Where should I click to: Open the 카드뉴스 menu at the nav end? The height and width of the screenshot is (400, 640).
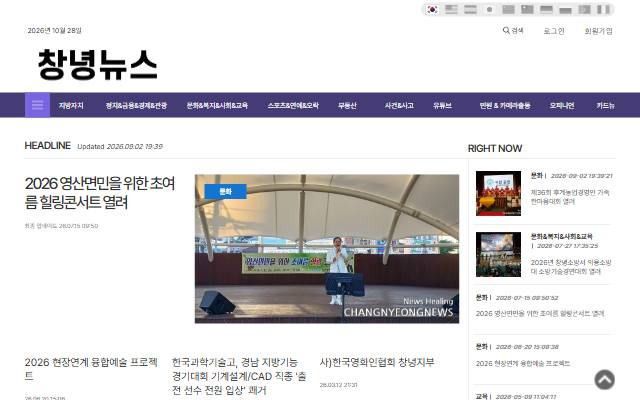[x=605, y=105]
